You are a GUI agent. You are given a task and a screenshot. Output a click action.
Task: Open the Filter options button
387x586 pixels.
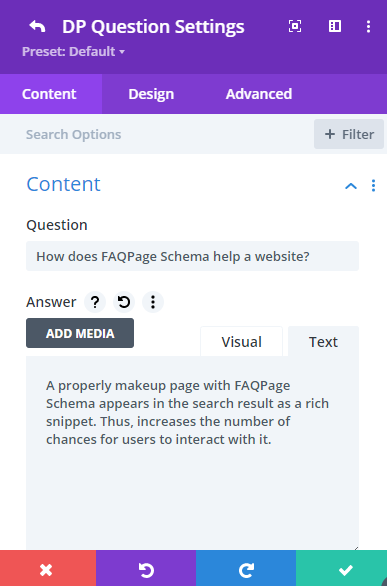pos(349,134)
